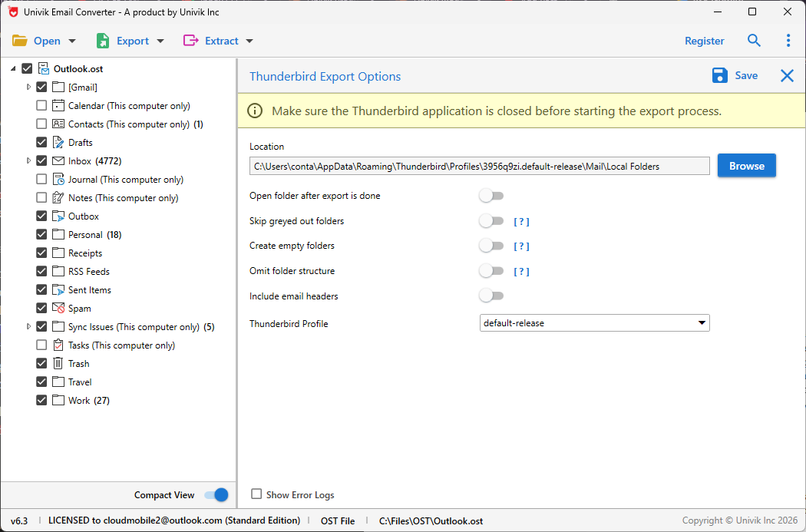Image resolution: width=806 pixels, height=532 pixels.
Task: Click the RSS Feeds folder icon
Action: [x=58, y=272]
